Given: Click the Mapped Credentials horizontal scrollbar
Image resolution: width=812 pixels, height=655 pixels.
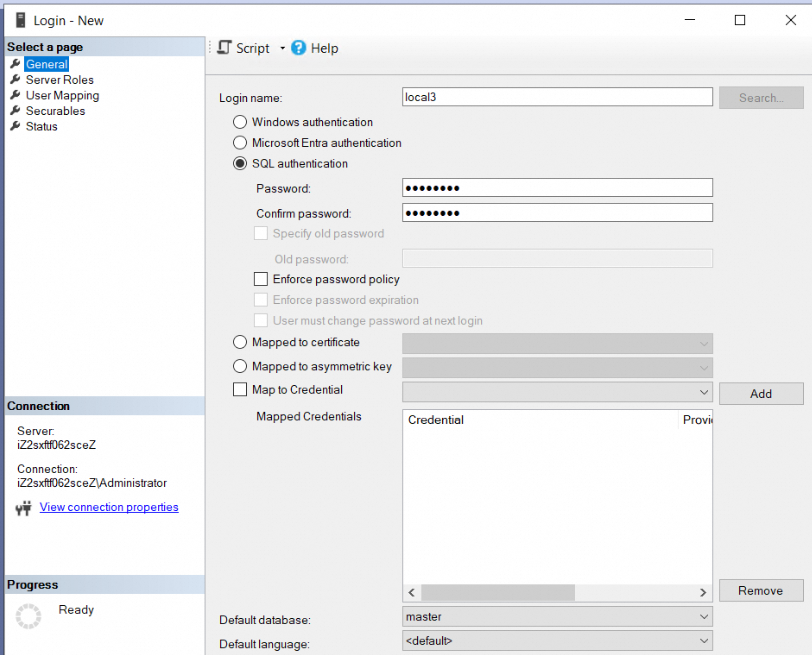Looking at the screenshot, I should coord(500,591).
